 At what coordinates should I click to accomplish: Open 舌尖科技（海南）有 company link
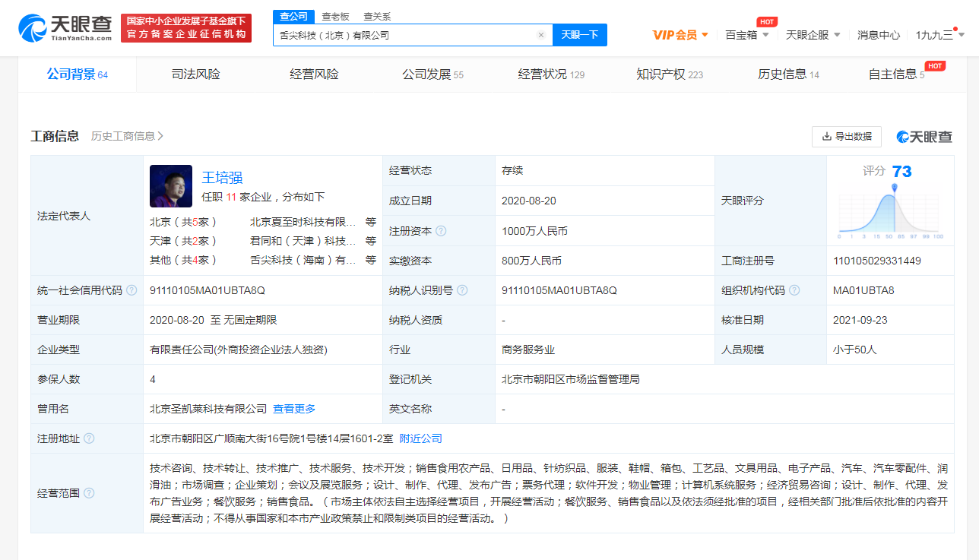[303, 260]
